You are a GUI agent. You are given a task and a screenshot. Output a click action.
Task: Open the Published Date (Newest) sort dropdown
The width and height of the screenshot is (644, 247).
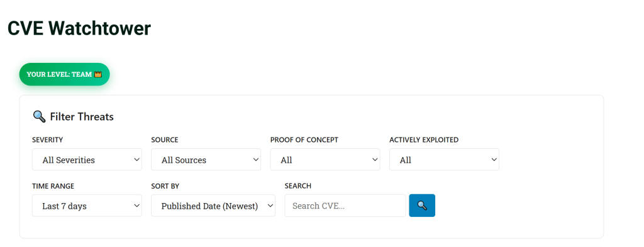[213, 206]
